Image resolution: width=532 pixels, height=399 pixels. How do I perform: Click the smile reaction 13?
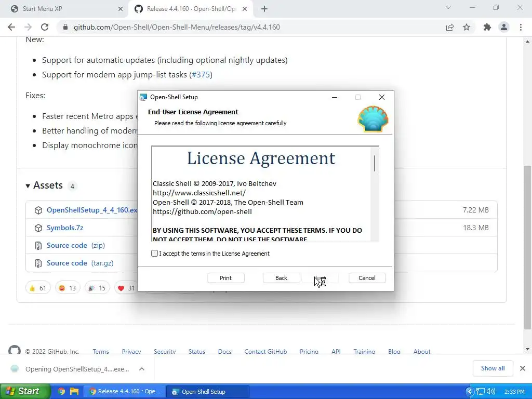(68, 288)
